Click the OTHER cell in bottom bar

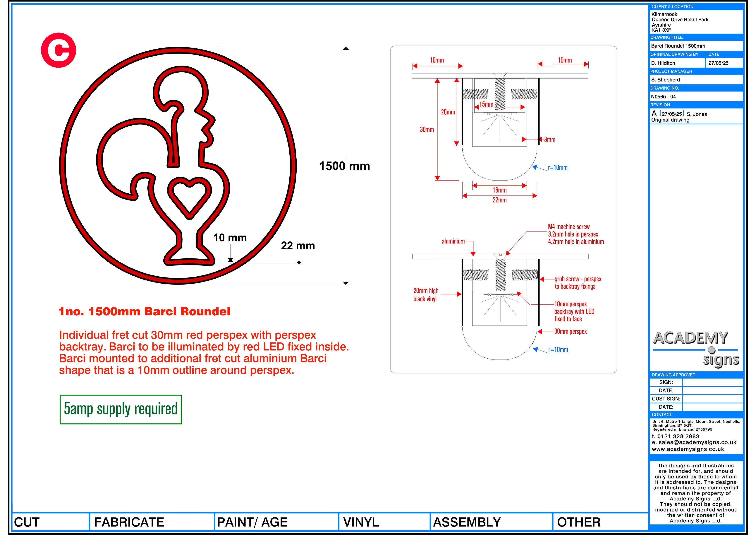[x=600, y=522]
